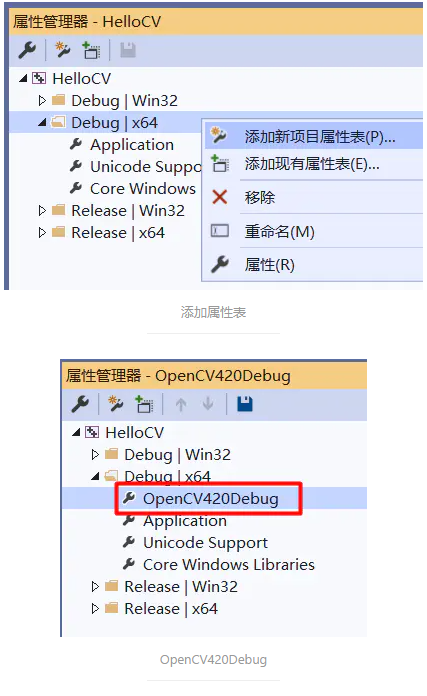427x696 pixels.
Task: Click the wrench Properties icon in OpenCV420Debug toolbar
Action: pyautogui.click(x=80, y=404)
